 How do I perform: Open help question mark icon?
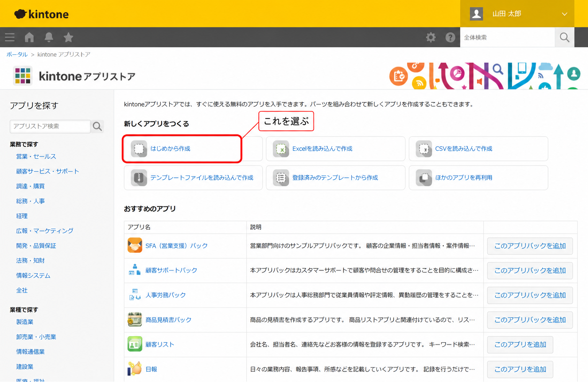[x=450, y=37]
